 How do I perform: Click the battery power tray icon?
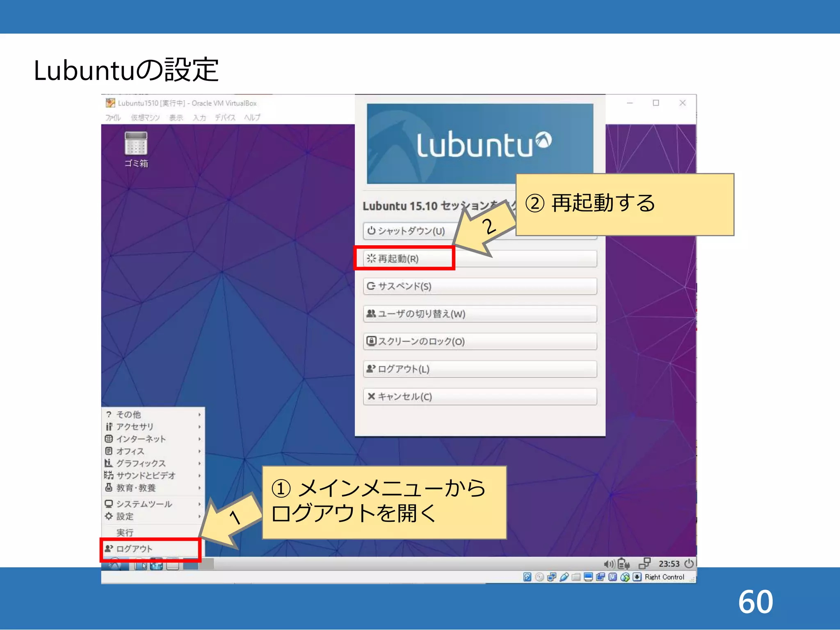pyautogui.click(x=623, y=564)
